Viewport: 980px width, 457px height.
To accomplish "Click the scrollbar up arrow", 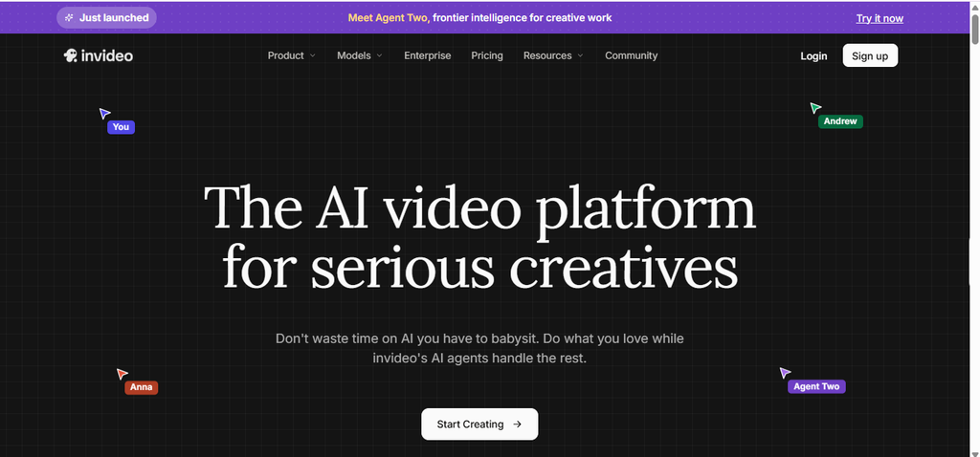I will point(974,7).
